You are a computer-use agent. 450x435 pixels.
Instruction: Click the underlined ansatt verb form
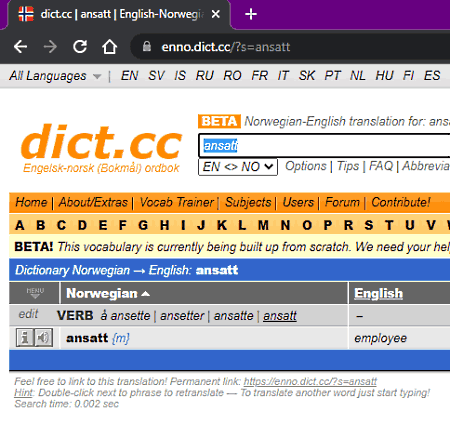tap(280, 316)
